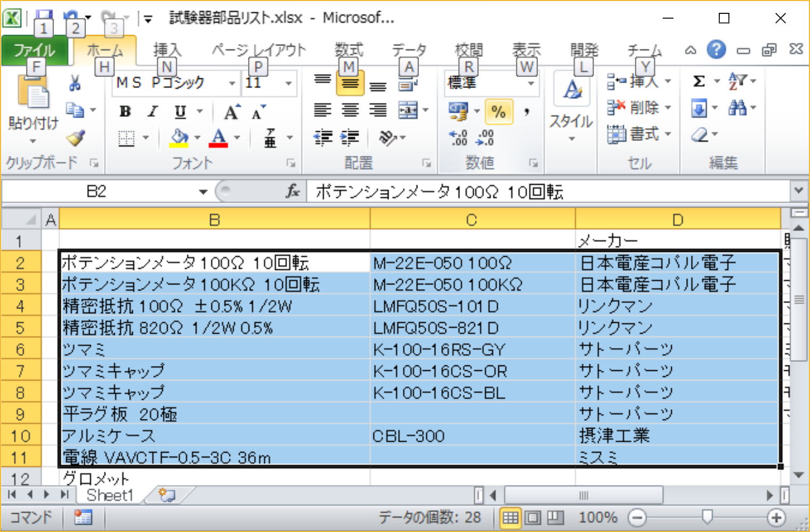Click the Clear eraser icon
This screenshot has width=810, height=532.
[x=700, y=135]
